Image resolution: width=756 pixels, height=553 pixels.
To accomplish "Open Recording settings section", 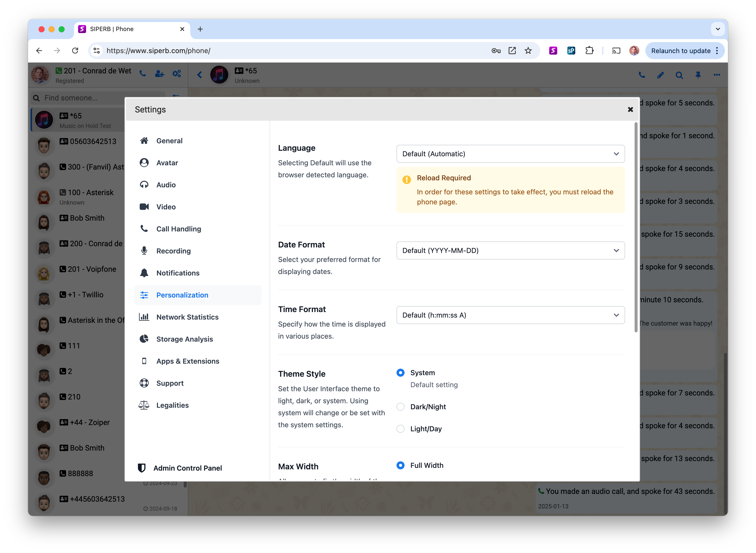I will [197, 251].
